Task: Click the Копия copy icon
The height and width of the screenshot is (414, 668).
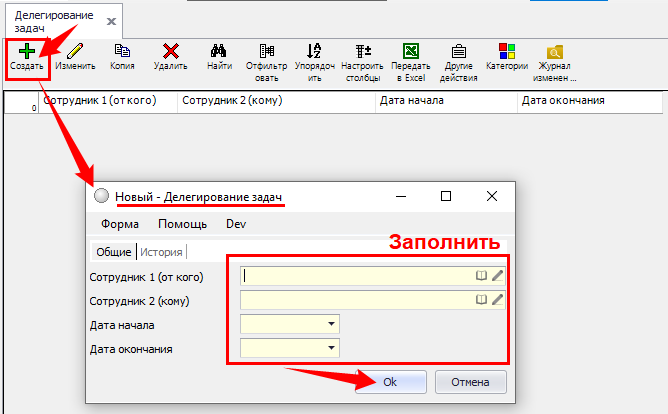Action: (x=123, y=50)
